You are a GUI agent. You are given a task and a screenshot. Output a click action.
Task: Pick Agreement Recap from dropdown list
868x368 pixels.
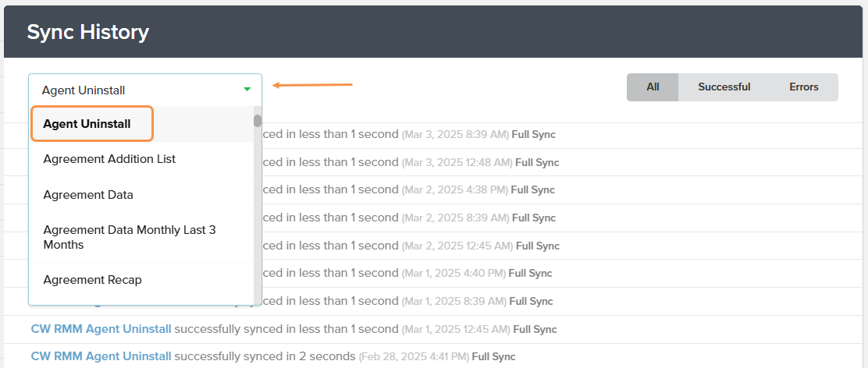[x=141, y=280]
